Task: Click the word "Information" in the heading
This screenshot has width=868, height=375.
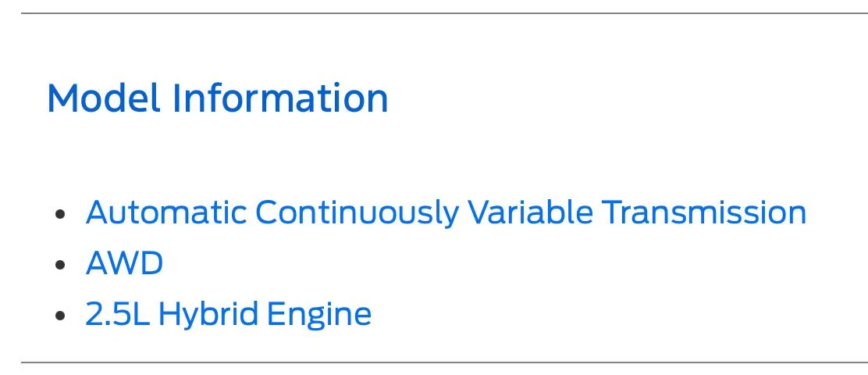Action: 281,98
